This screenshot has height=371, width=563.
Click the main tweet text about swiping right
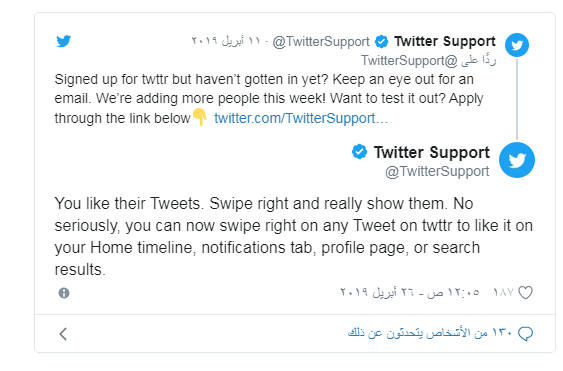pyautogui.click(x=293, y=236)
